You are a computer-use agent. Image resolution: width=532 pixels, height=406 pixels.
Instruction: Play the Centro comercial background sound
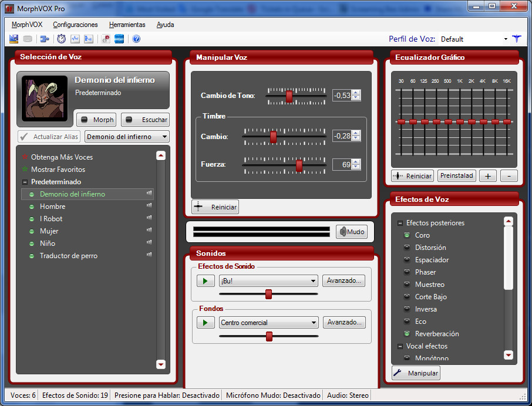click(x=206, y=323)
